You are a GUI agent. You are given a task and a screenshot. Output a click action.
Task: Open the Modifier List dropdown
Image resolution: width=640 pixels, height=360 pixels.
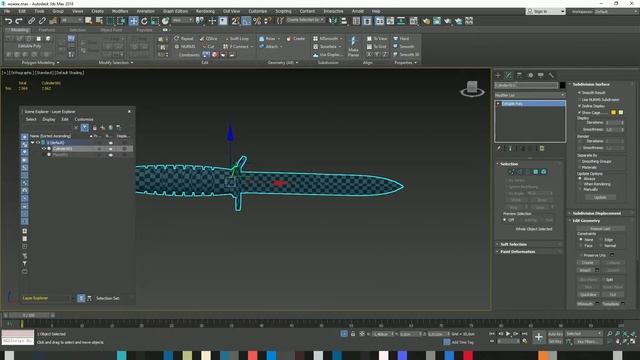pos(530,95)
